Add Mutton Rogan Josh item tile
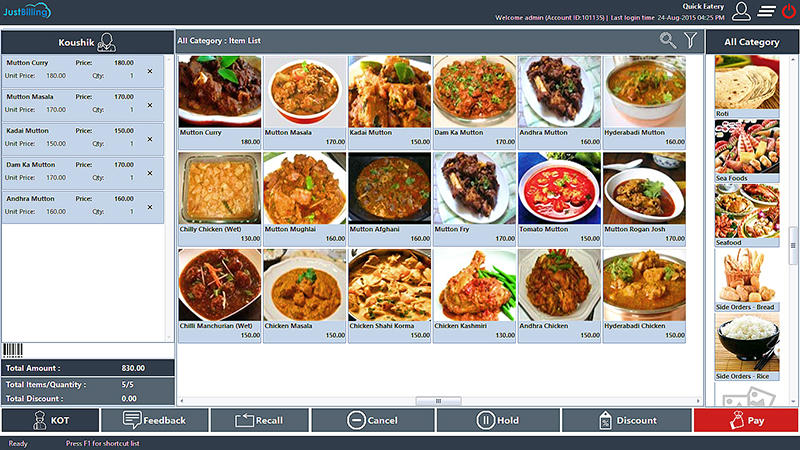Viewport: 800px width, 450px height. point(644,199)
